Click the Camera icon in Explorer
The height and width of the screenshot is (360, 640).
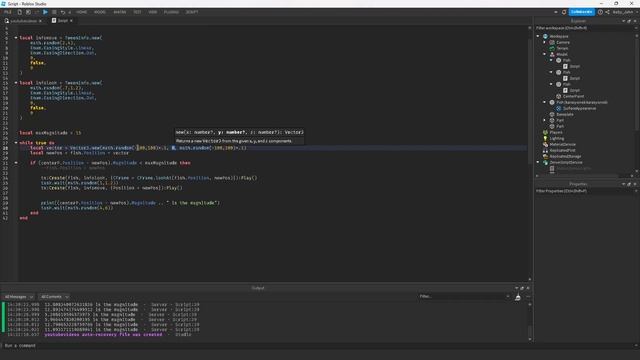552,42
